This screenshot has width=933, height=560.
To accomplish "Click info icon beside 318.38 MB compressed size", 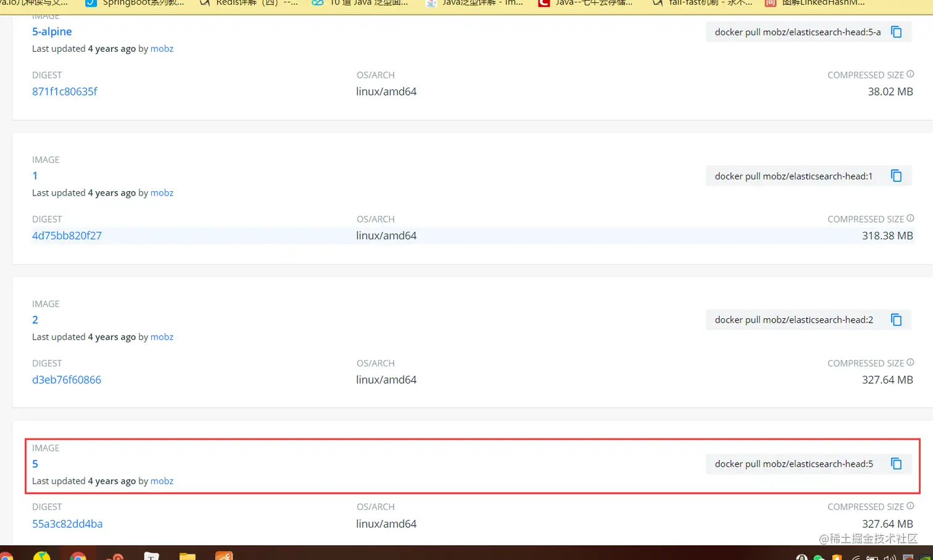I will [x=910, y=218].
